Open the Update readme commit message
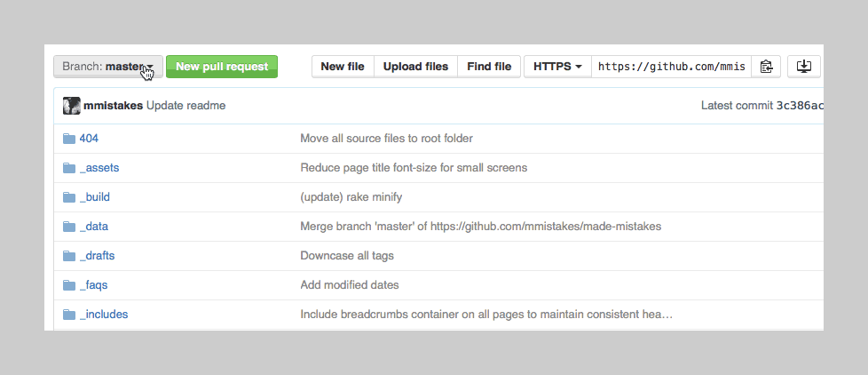Screen dimensions: 868x375 pos(185,106)
